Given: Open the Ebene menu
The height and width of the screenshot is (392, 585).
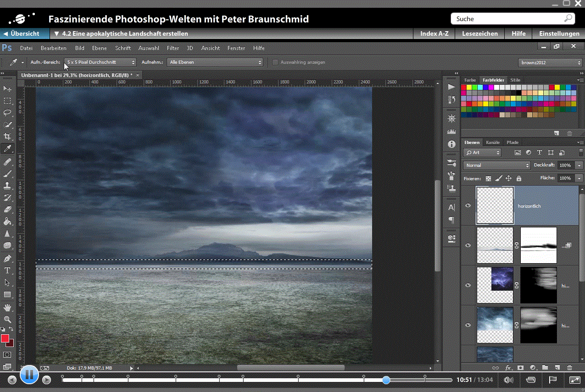Looking at the screenshot, I should point(99,48).
